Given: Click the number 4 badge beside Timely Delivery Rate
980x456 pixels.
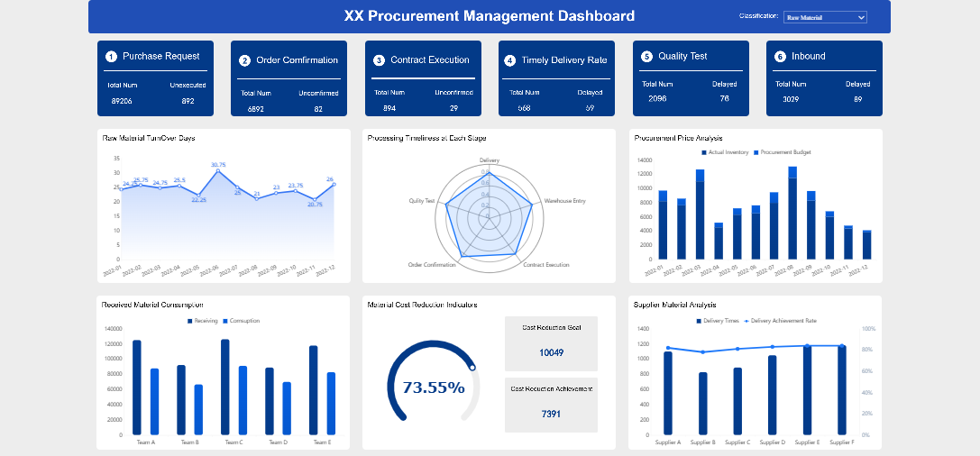Looking at the screenshot, I should click(x=510, y=60).
